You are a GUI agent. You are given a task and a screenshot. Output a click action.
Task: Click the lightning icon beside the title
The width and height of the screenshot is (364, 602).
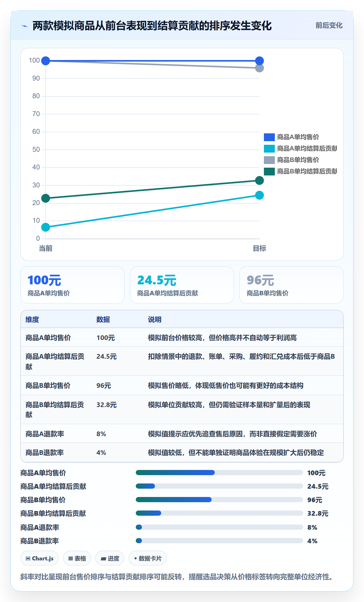pos(25,26)
